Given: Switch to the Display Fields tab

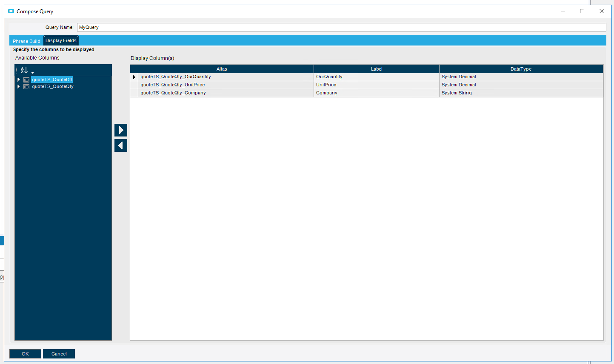Looking at the screenshot, I should (61, 40).
